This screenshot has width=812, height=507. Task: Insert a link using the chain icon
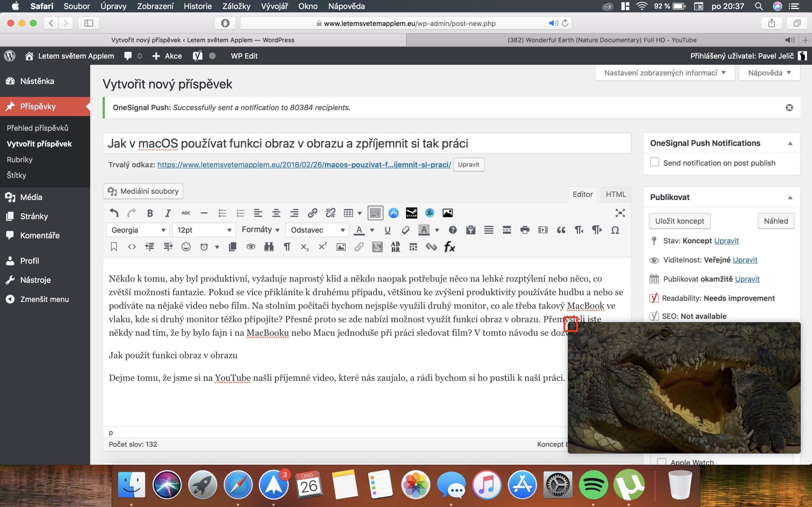[x=312, y=213]
